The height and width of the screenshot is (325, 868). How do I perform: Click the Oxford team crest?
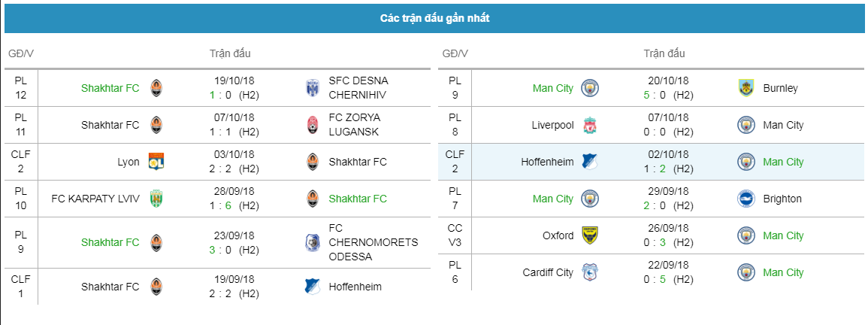590,235
